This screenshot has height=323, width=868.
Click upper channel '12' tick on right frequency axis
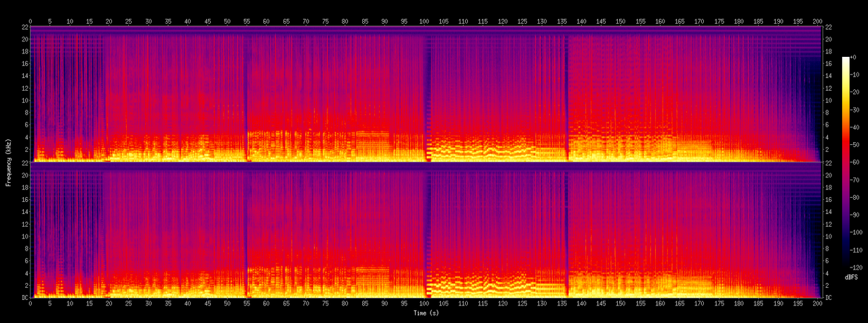point(828,89)
